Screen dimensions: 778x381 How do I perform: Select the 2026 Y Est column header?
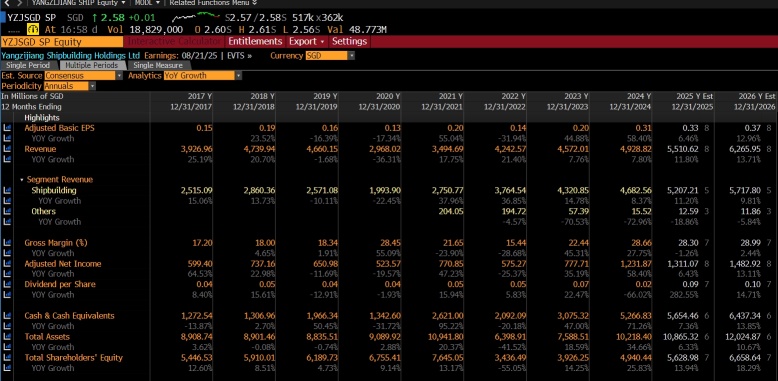757,96
